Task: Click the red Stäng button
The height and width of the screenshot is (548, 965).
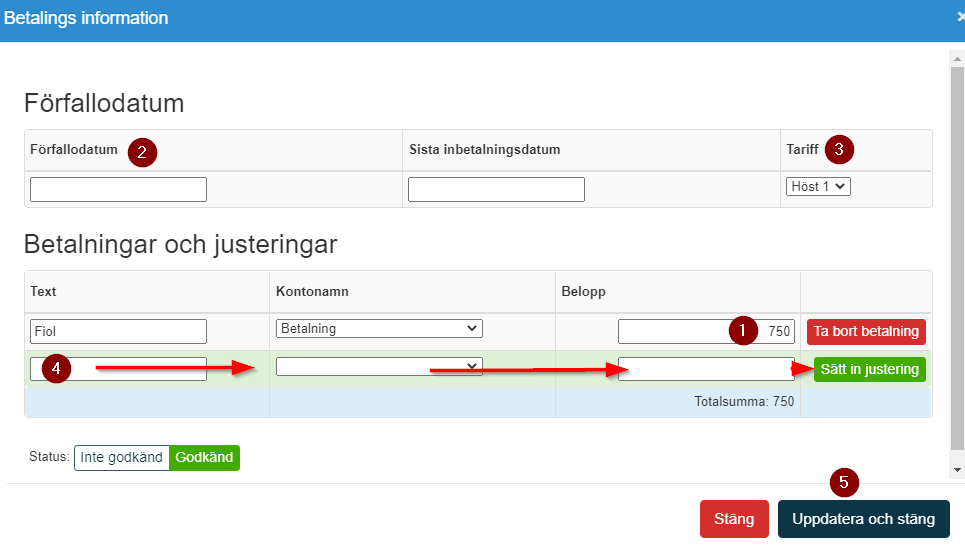Action: pos(734,519)
